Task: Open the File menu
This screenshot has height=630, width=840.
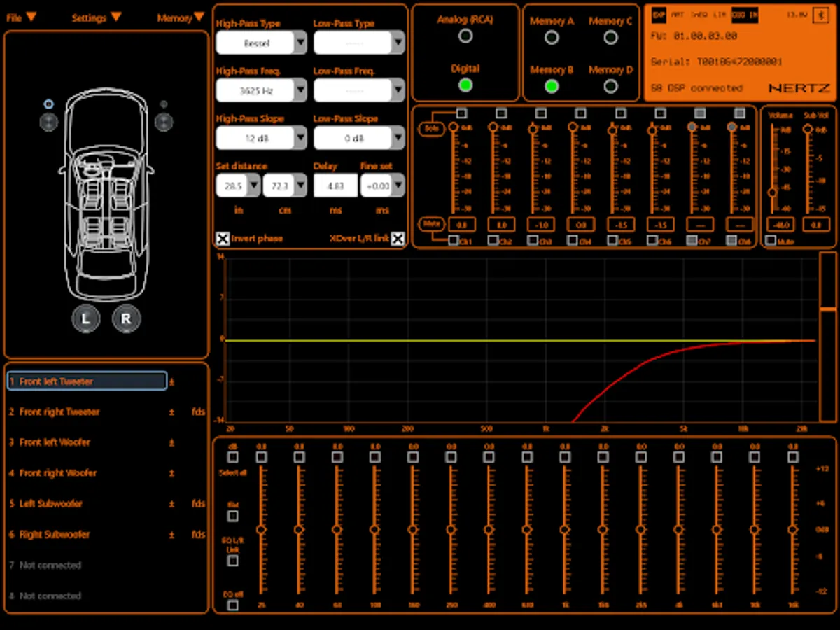Action: pyautogui.click(x=21, y=17)
